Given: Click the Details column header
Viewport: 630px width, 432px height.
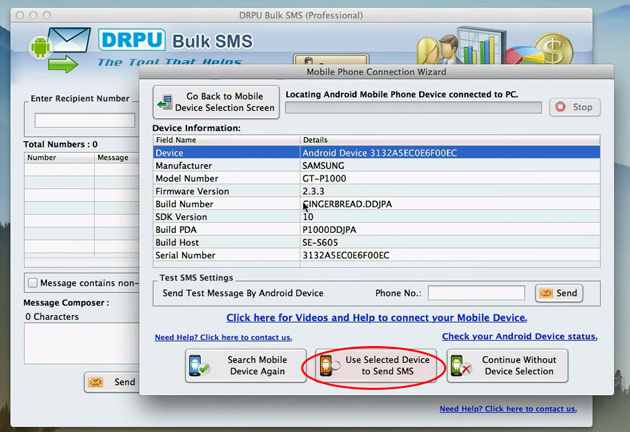Looking at the screenshot, I should click(450, 140).
